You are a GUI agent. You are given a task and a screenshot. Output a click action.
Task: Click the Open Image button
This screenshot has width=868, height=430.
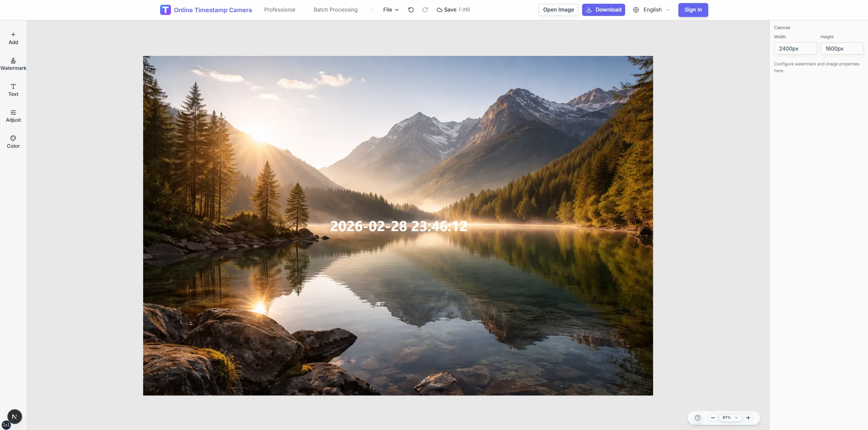click(x=558, y=10)
